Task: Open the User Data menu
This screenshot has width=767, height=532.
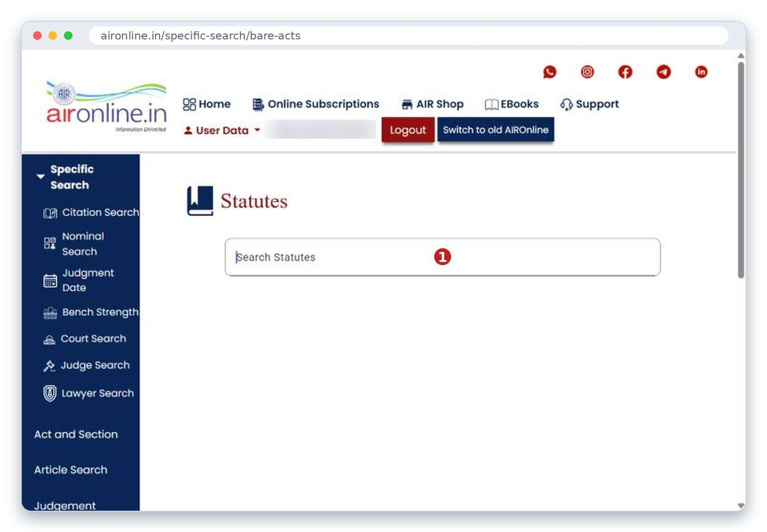Action: point(222,130)
